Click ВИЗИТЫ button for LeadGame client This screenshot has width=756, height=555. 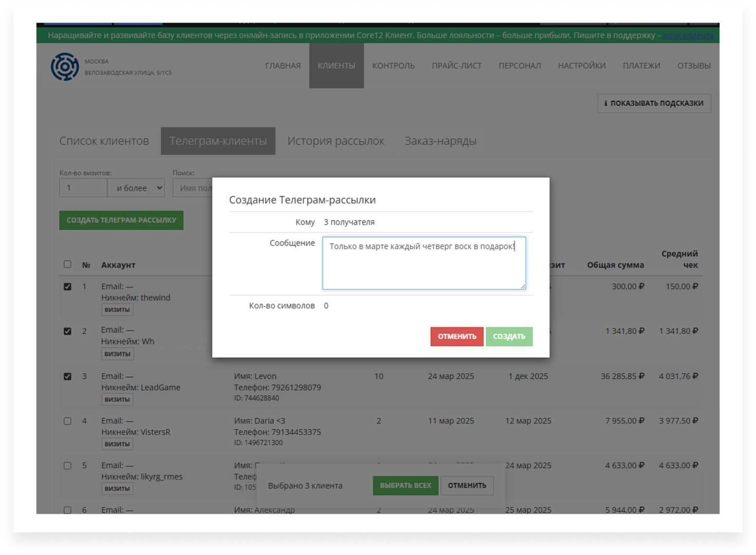coord(117,399)
